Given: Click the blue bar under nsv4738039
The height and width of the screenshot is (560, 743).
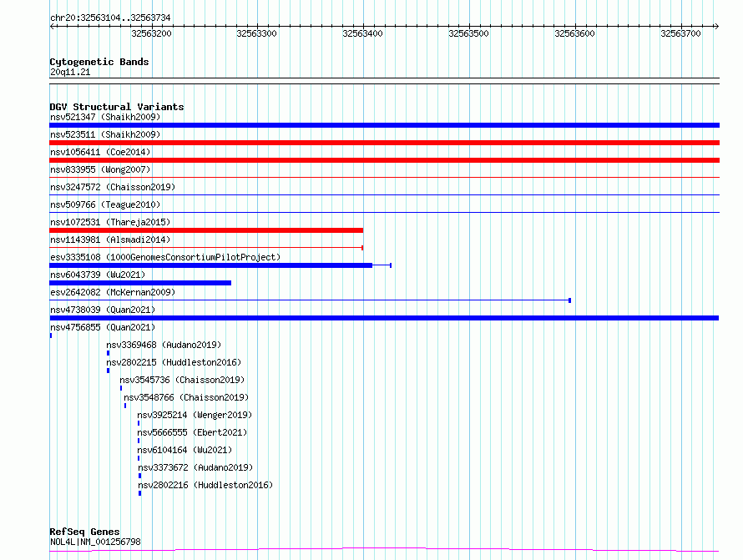Looking at the screenshot, I should 384,318.
